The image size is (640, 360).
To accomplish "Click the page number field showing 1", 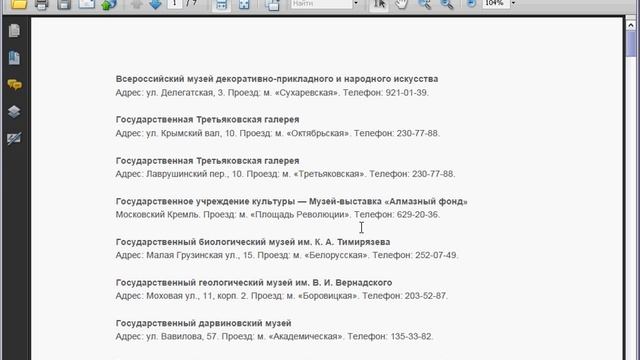I will point(175,4).
